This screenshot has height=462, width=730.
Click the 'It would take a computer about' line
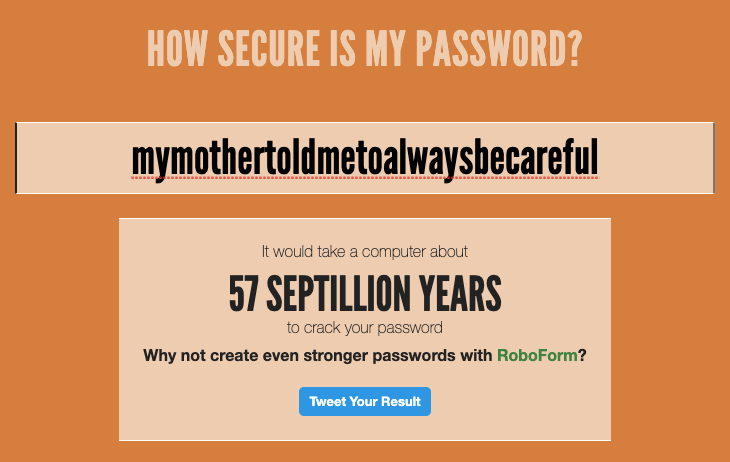(365, 252)
